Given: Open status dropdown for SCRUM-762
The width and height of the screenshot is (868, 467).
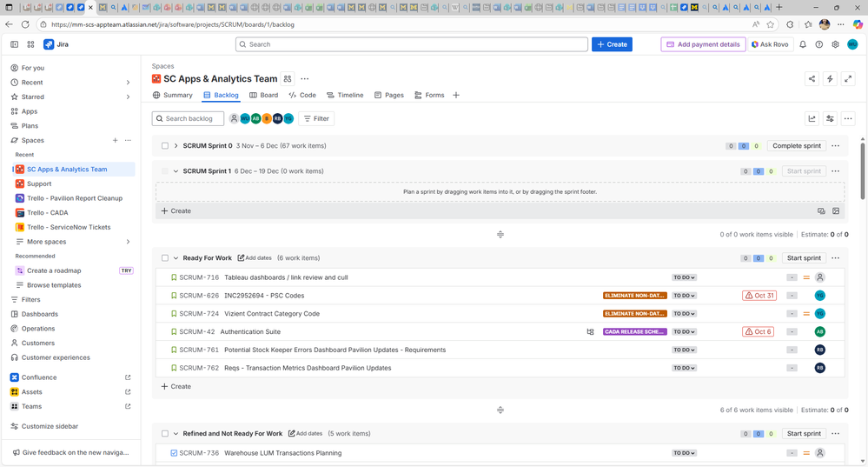Looking at the screenshot, I should click(x=684, y=369).
